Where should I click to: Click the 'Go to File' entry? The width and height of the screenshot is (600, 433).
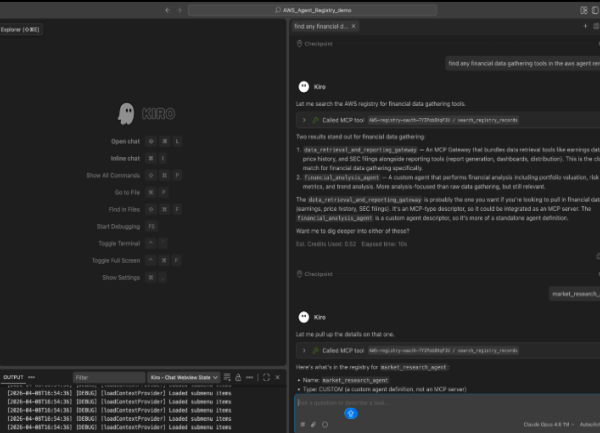pos(127,192)
